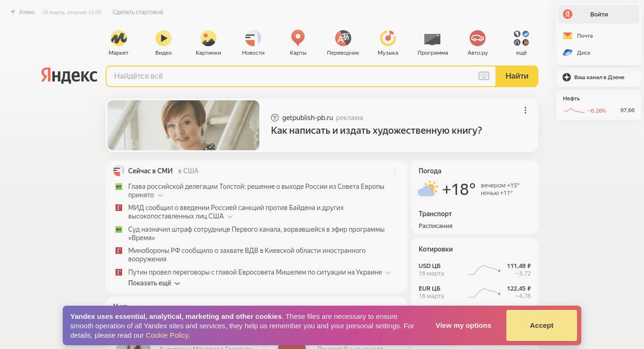
Task: Open the Сейчас в СМИ heading
Action: click(150, 171)
